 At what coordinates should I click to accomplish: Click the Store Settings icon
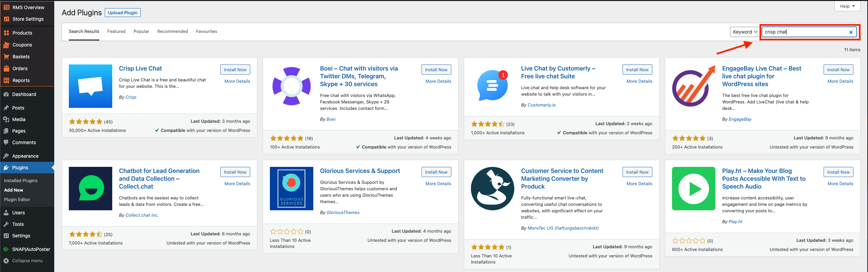click(6, 19)
